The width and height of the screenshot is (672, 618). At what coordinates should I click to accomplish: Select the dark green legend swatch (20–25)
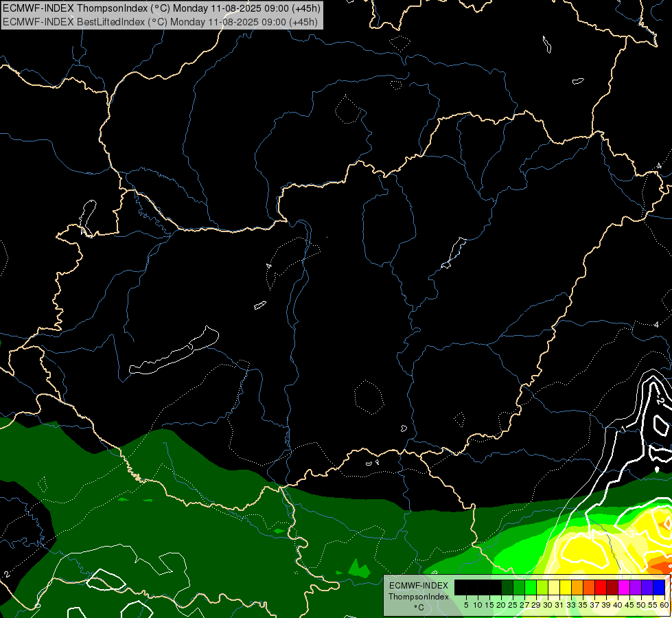click(507, 587)
